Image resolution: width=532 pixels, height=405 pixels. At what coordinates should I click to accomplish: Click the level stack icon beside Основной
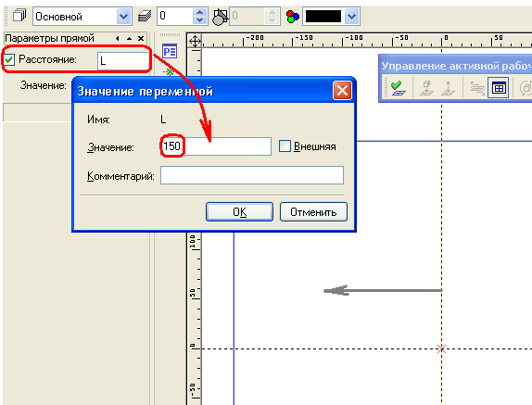coord(19,16)
